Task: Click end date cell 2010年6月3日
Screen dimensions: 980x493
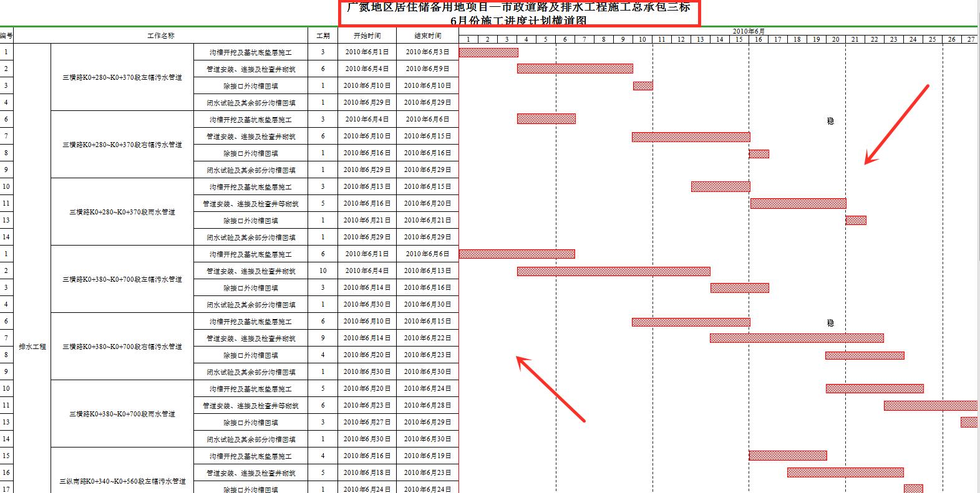Action: pyautogui.click(x=427, y=52)
